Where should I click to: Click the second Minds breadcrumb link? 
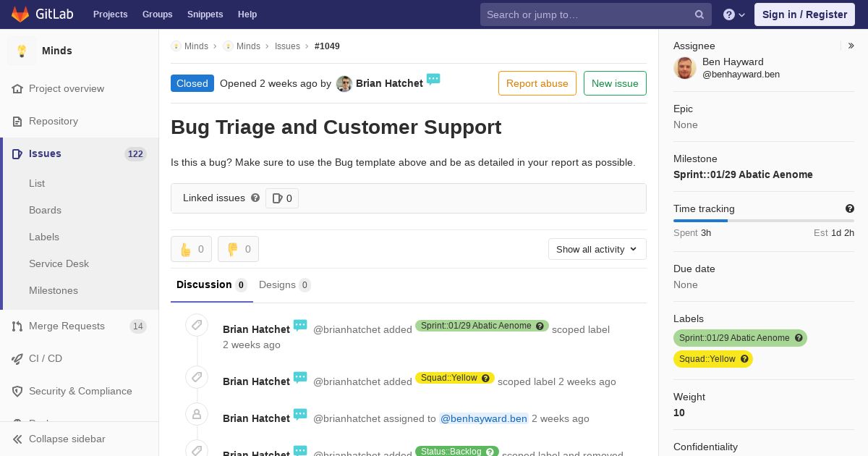coord(248,46)
